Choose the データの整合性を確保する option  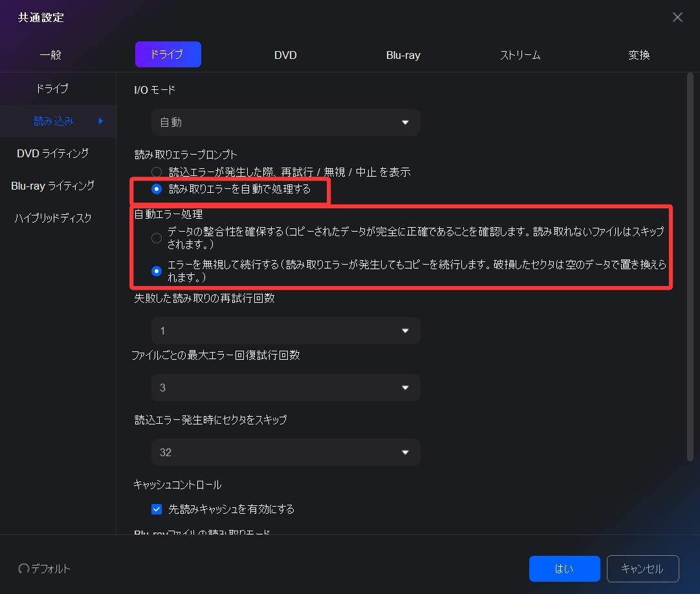(156, 238)
